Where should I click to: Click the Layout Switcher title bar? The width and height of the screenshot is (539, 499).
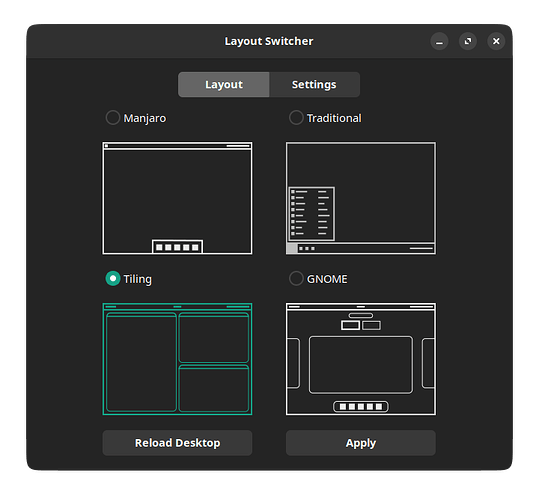tap(269, 41)
